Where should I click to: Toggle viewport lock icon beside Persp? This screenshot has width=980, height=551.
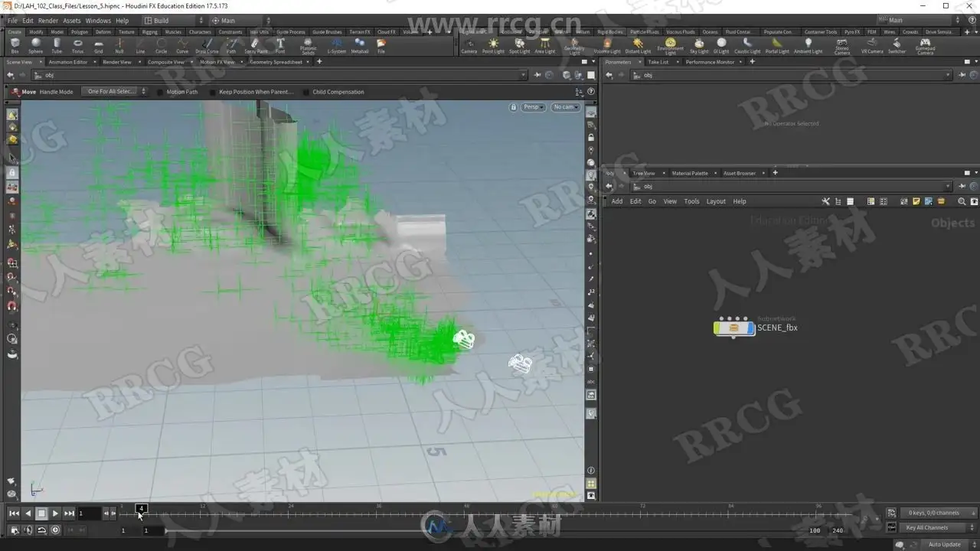[514, 107]
